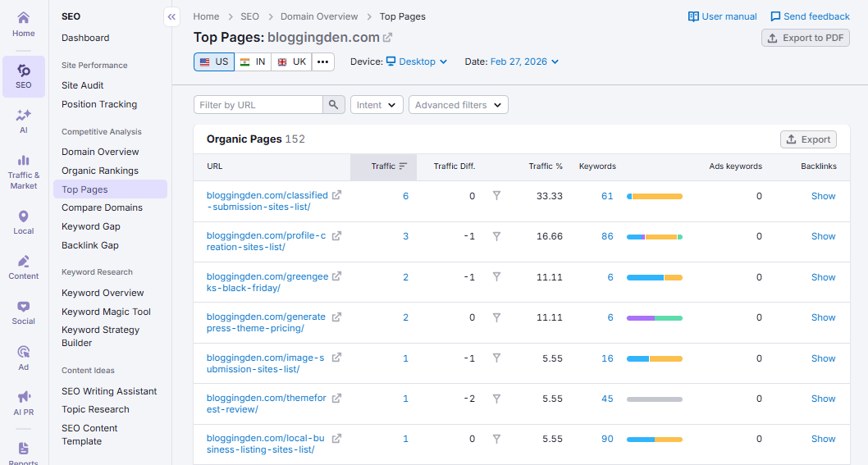Focus the Filter by URL field
Image resolution: width=868 pixels, height=465 pixels.
pos(258,105)
